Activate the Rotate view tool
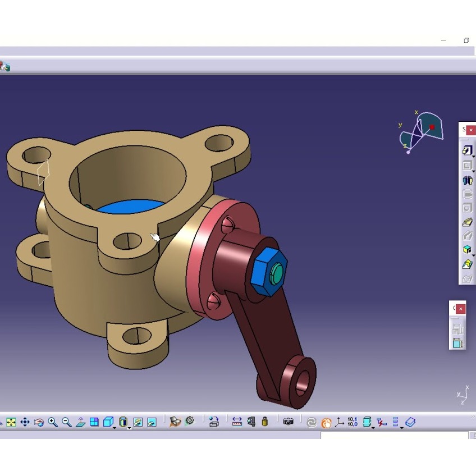The image size is (476, 476). tap(39, 422)
